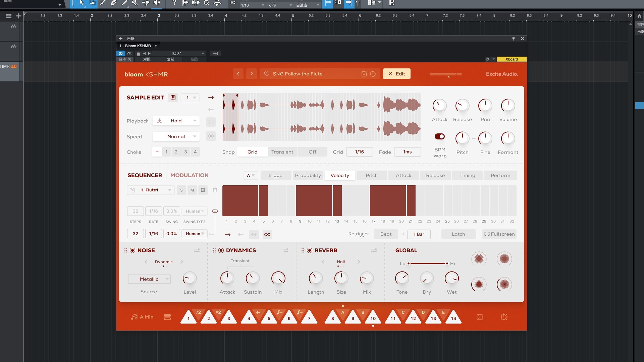Select the Perform sequencer tab
The width and height of the screenshot is (644, 362).
click(x=500, y=175)
